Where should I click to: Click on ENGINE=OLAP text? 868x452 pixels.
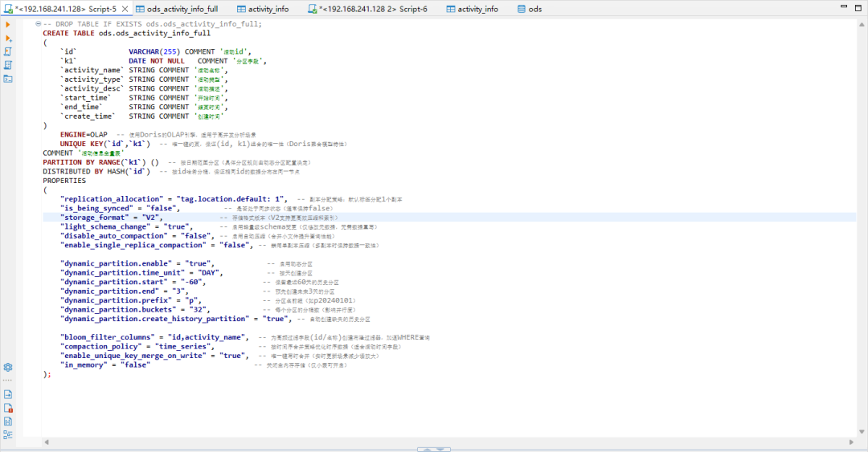pos(84,134)
